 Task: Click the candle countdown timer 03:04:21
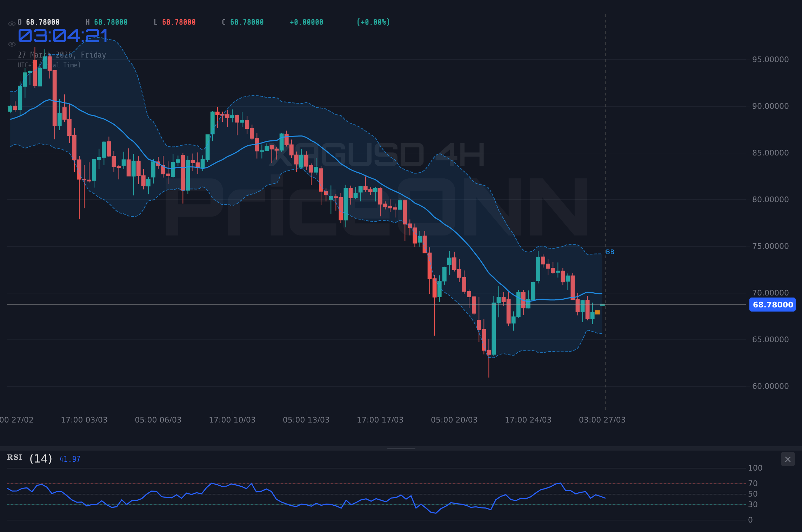point(62,35)
